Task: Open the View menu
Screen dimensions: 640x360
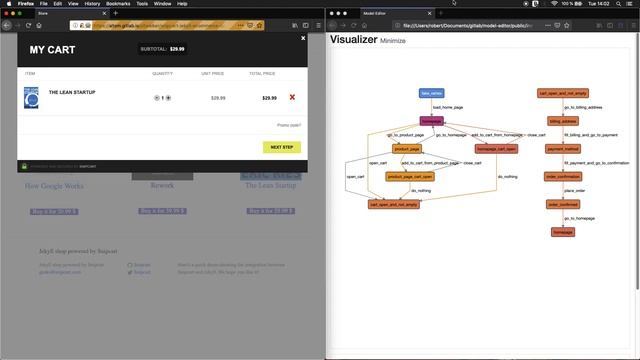Action: click(x=73, y=3)
